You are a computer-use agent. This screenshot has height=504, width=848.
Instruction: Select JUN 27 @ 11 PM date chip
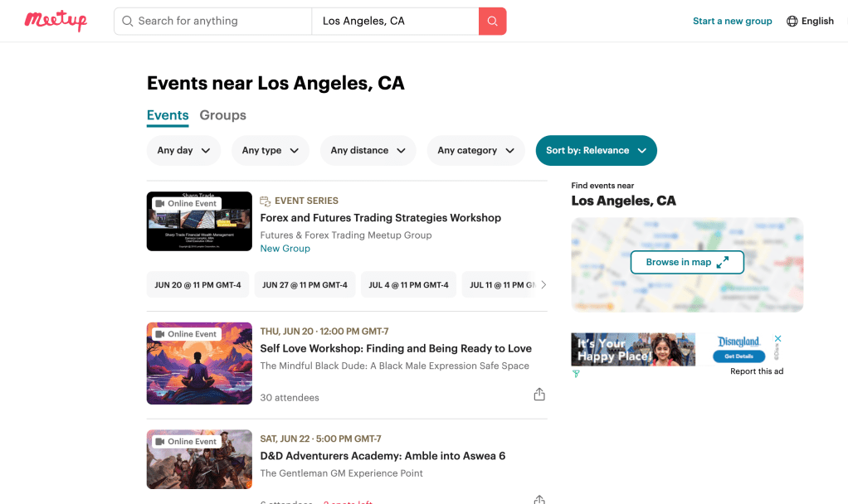(305, 284)
